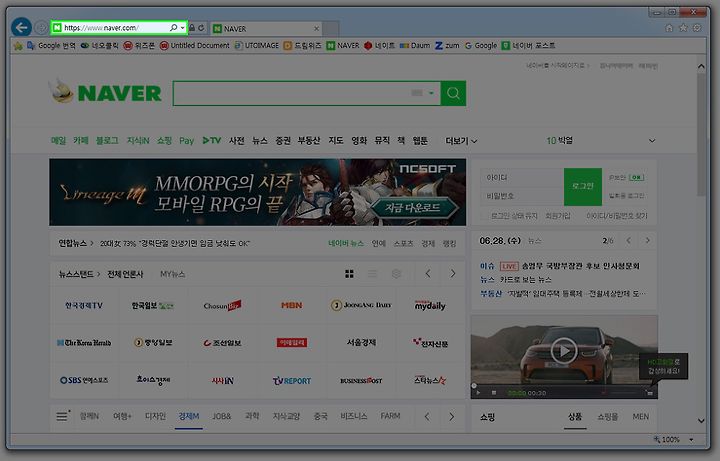The height and width of the screenshot is (461, 720).
Task: Click the 비밀번호 password field
Action: [522, 196]
